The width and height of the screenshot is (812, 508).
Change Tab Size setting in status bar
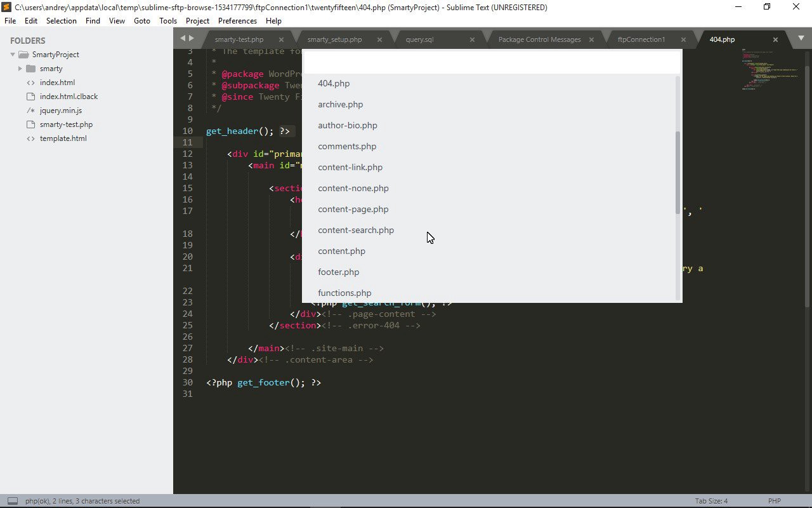(x=711, y=501)
